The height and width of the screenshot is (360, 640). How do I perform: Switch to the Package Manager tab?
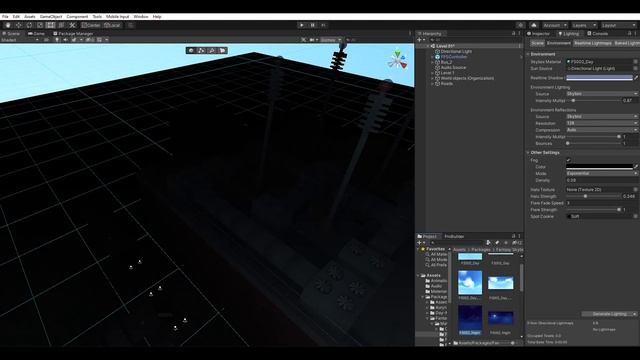point(73,33)
